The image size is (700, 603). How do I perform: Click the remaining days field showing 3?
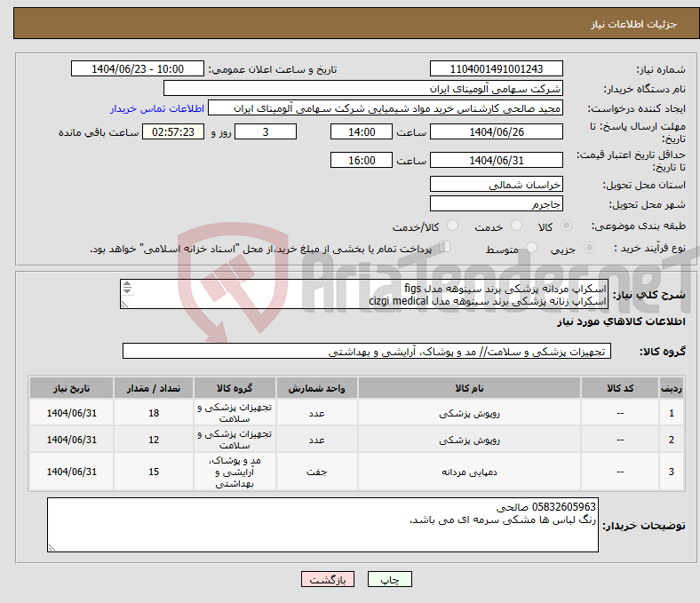(x=266, y=131)
